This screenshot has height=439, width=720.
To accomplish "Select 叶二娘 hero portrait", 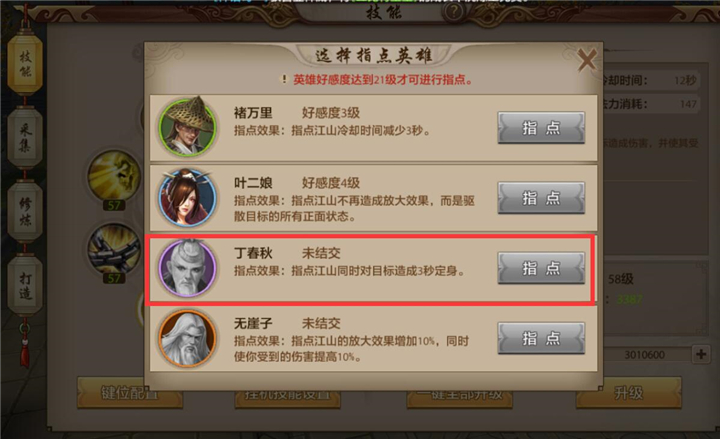I will 187,197.
